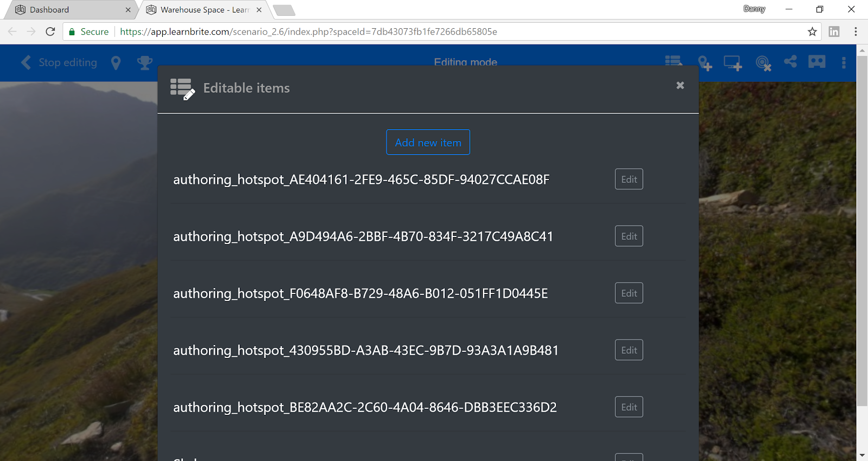Click the back chevron beside Stop editing
The width and height of the screenshot is (868, 461).
point(25,62)
